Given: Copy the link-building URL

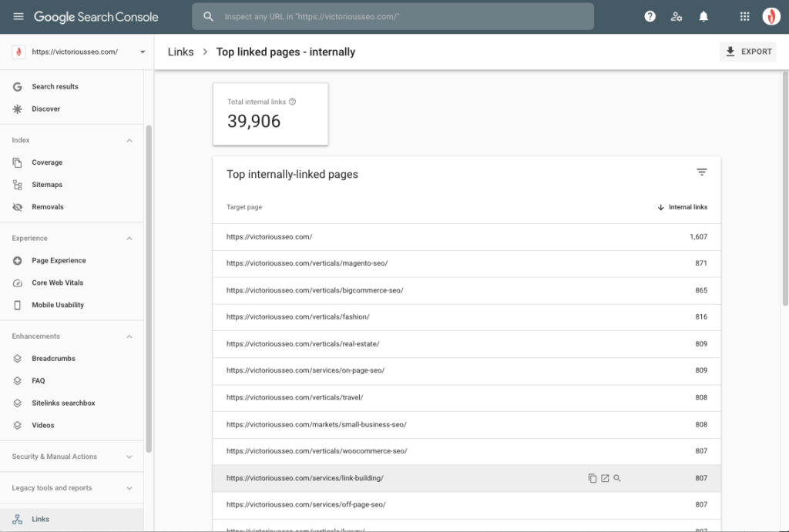Looking at the screenshot, I should tap(592, 478).
